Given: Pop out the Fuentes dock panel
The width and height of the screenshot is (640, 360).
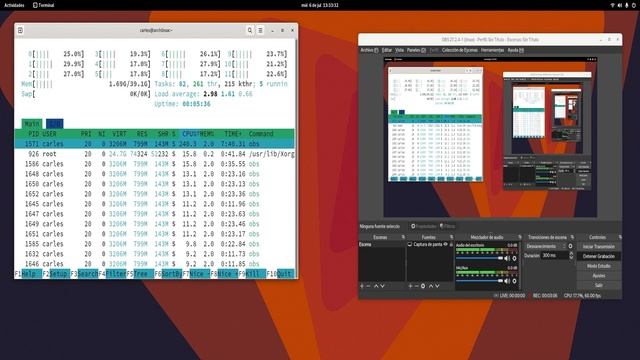Looking at the screenshot, I should coord(451,237).
